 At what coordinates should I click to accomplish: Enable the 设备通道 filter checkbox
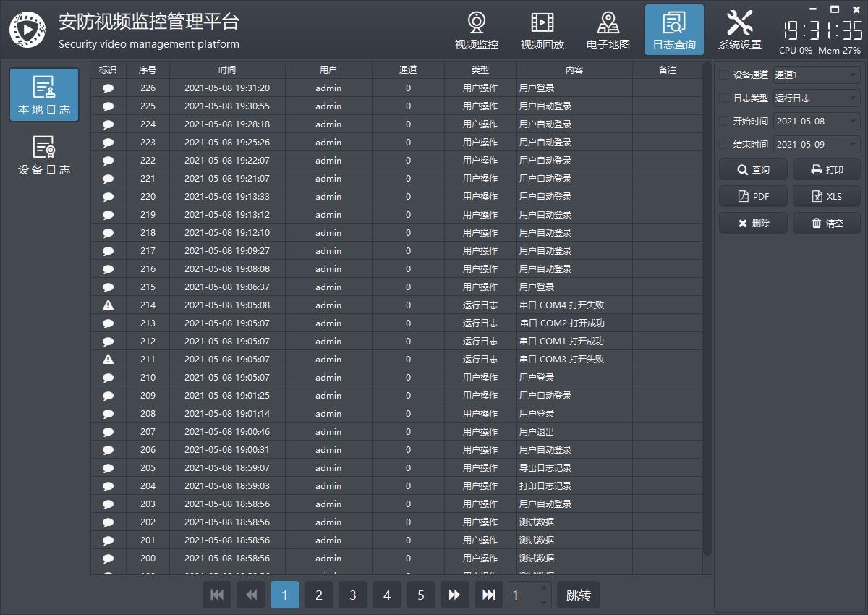[x=724, y=75]
